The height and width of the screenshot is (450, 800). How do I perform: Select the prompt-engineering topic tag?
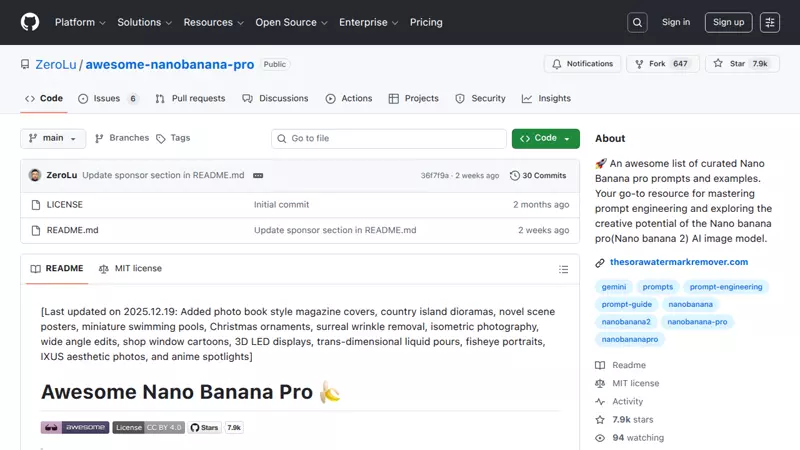point(726,287)
